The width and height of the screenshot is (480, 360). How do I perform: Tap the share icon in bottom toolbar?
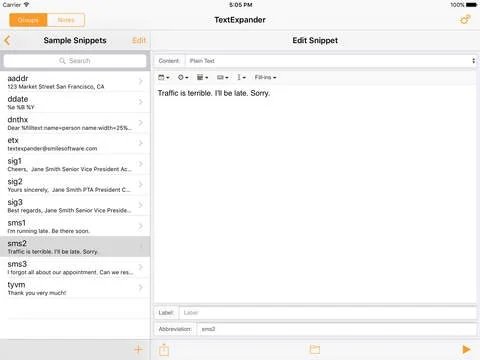click(164, 350)
